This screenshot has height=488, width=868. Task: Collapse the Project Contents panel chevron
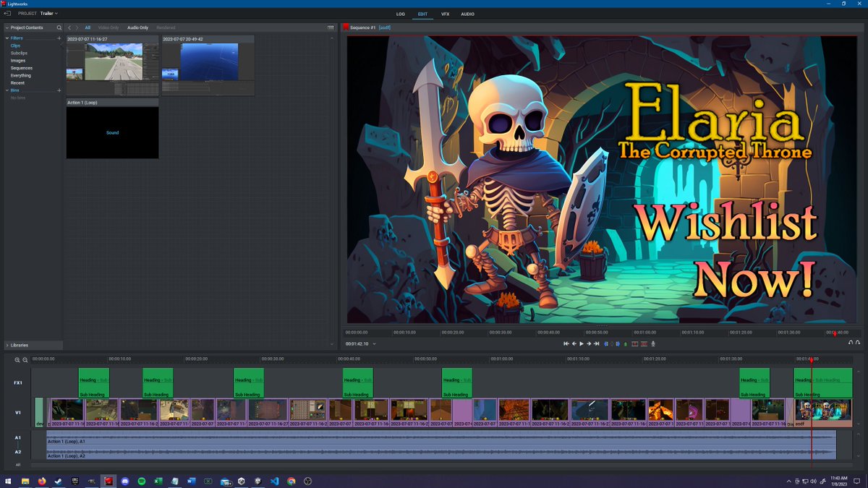tap(7, 27)
